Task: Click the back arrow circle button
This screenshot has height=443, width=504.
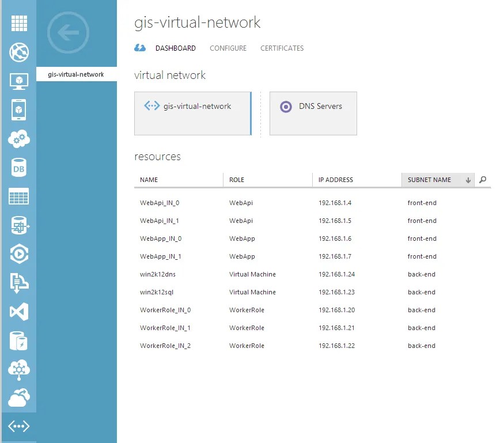Action: 68,32
